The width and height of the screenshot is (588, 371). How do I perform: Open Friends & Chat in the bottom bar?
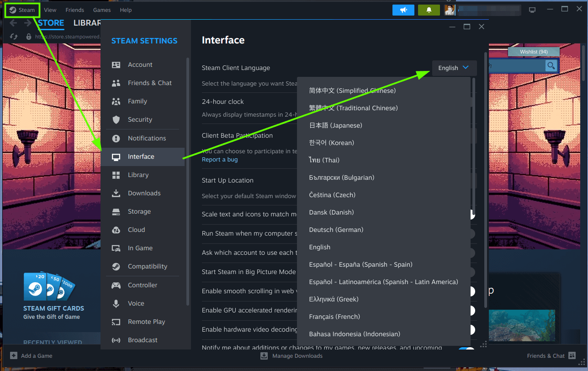(552, 355)
